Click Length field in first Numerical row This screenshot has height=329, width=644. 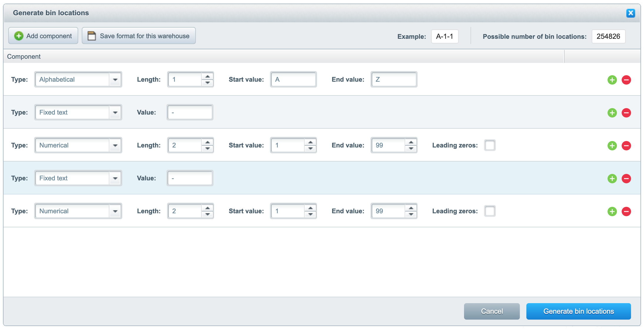(185, 145)
